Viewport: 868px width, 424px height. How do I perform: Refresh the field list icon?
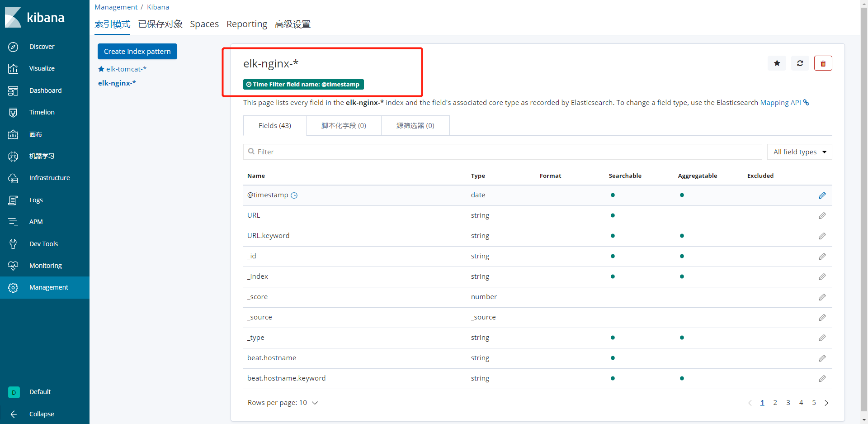(x=800, y=63)
